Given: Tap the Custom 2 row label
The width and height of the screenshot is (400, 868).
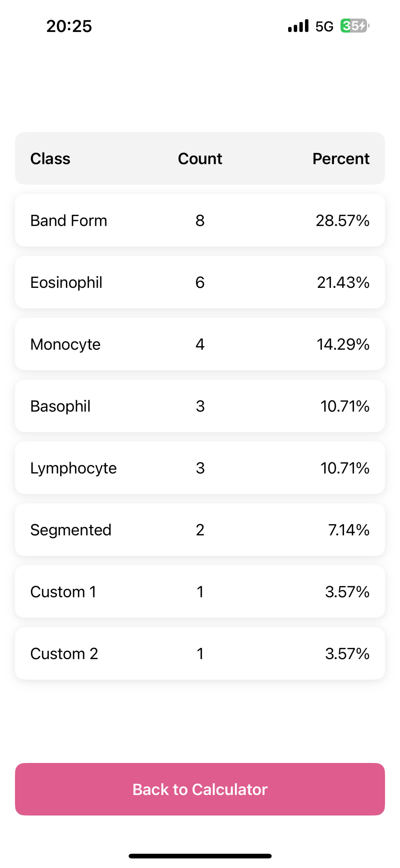Looking at the screenshot, I should [x=64, y=654].
